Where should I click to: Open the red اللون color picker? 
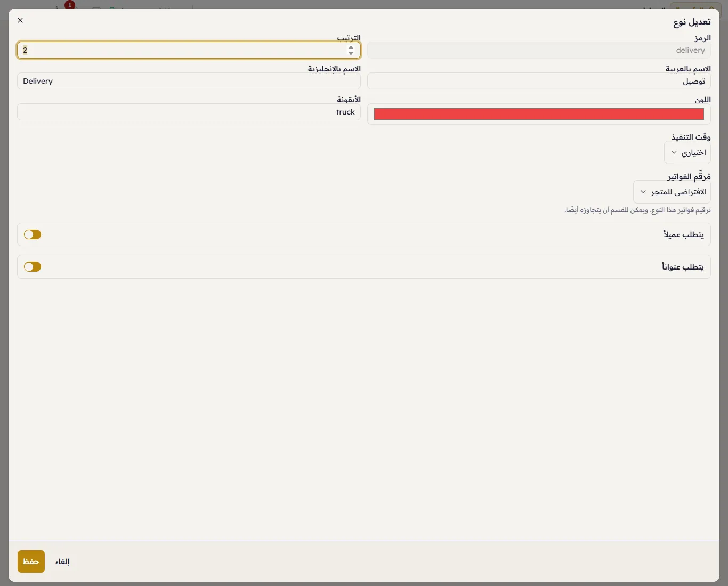[x=539, y=114]
